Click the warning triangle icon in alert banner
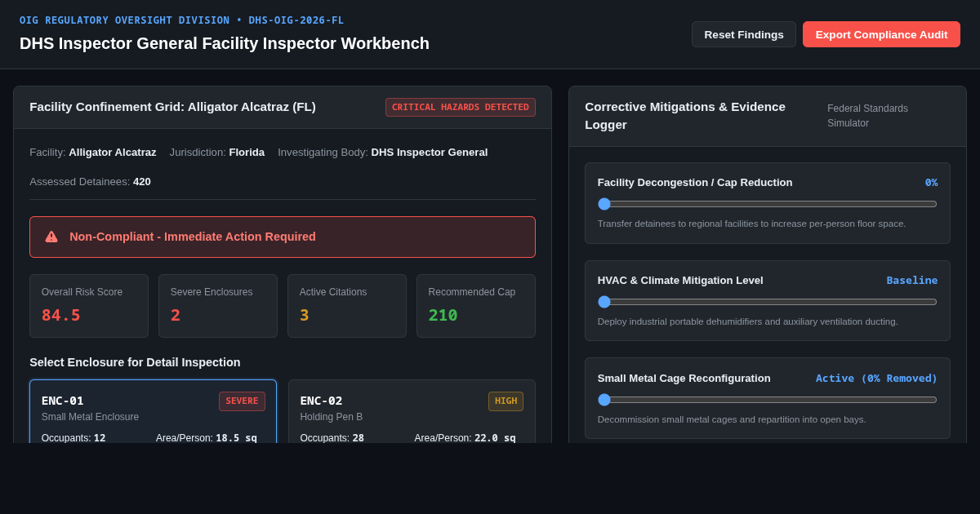The width and height of the screenshot is (980, 514). pyautogui.click(x=51, y=237)
